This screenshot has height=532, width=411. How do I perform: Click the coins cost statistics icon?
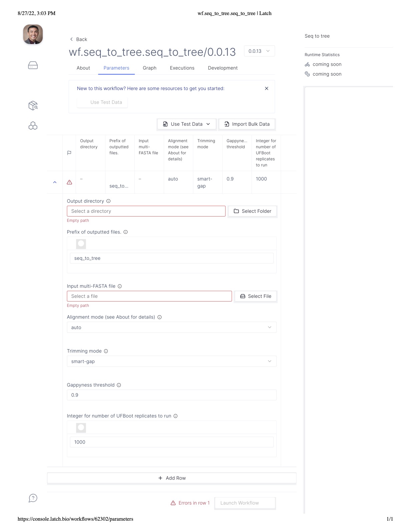pyautogui.click(x=307, y=74)
